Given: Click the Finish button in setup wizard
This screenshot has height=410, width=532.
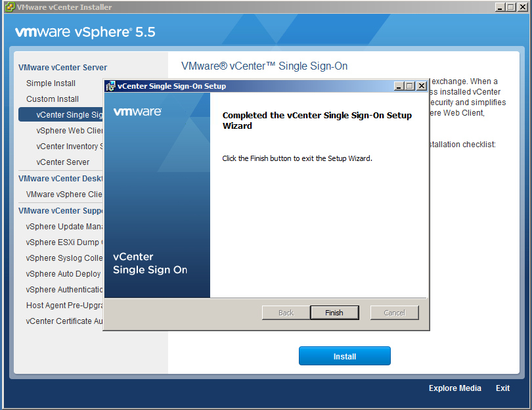Looking at the screenshot, I should click(334, 313).
